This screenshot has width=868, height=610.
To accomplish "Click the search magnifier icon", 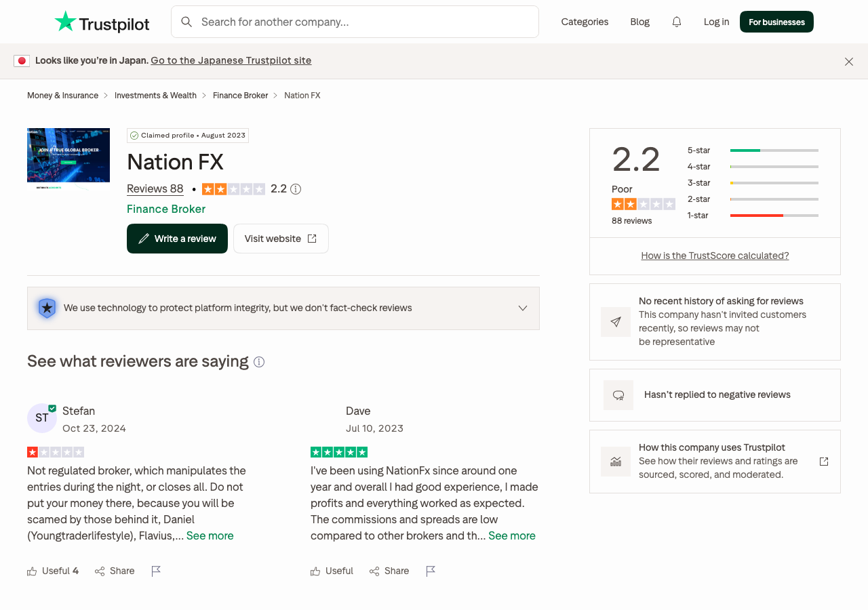I will (x=186, y=22).
